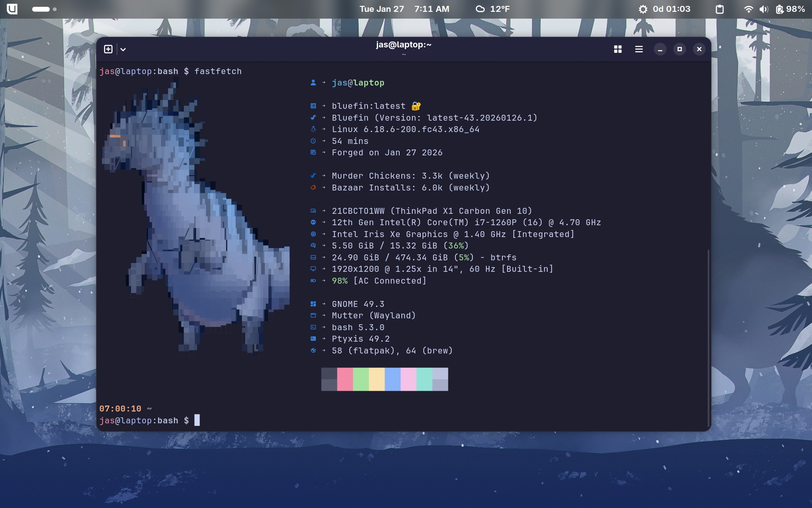Open the Ptyxis hamburger menu

point(639,49)
